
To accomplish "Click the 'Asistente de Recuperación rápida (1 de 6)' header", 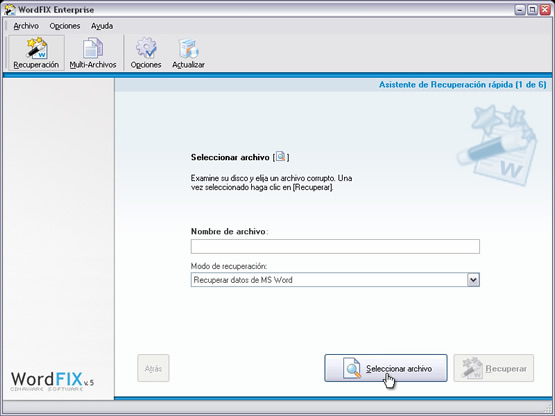I will pos(462,85).
